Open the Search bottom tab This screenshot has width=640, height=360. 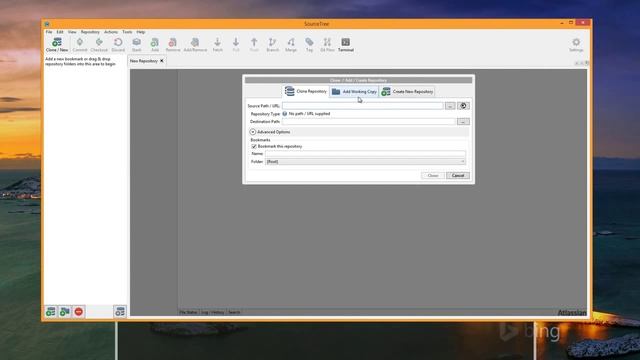tap(234, 312)
